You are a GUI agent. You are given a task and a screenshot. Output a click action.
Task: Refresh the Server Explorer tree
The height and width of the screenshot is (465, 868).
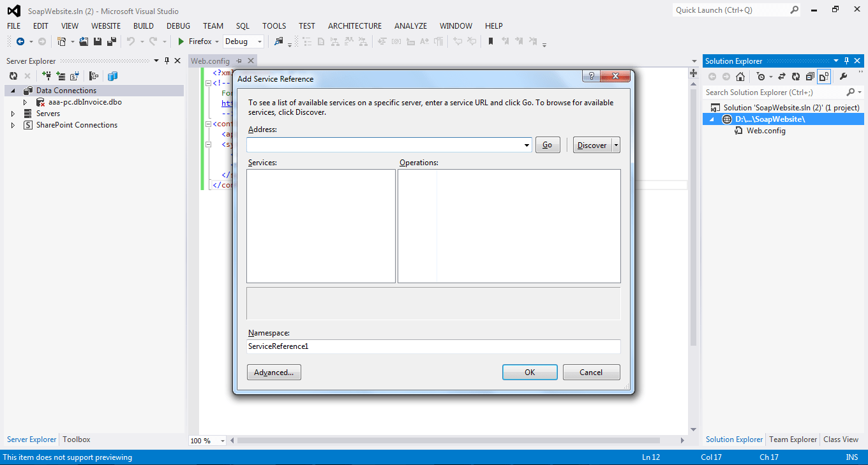click(13, 76)
